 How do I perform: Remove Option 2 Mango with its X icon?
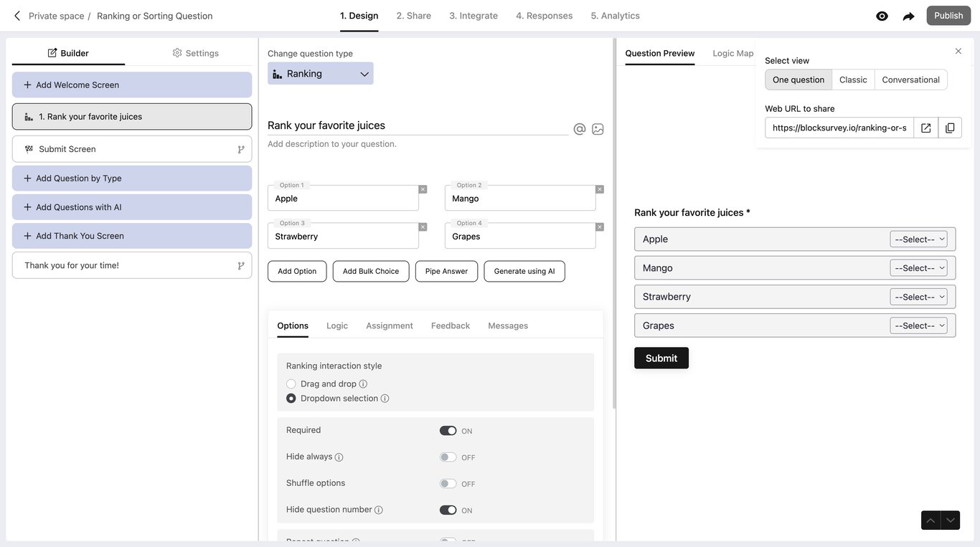click(x=600, y=189)
